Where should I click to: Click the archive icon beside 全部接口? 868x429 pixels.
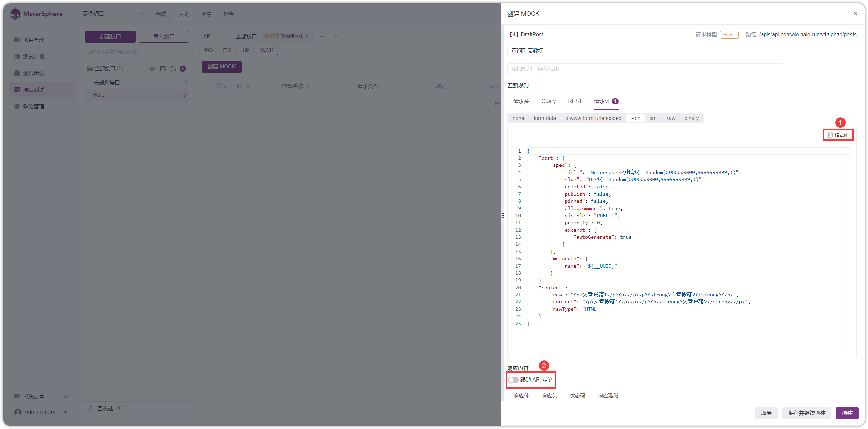coord(163,69)
